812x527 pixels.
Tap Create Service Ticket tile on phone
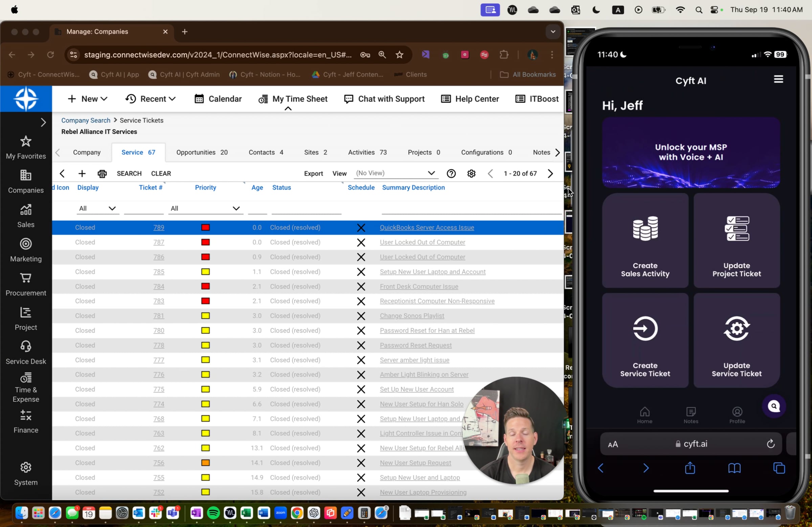(x=645, y=340)
